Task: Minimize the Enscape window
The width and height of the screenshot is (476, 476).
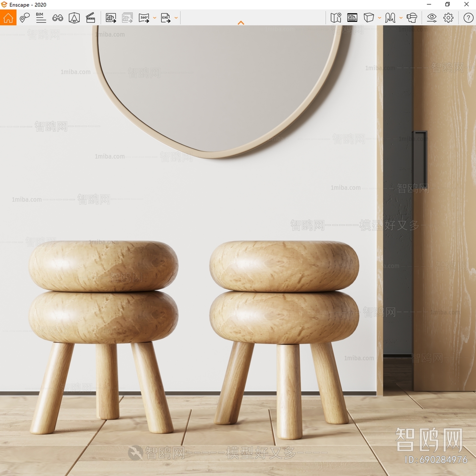Action: click(x=429, y=4)
